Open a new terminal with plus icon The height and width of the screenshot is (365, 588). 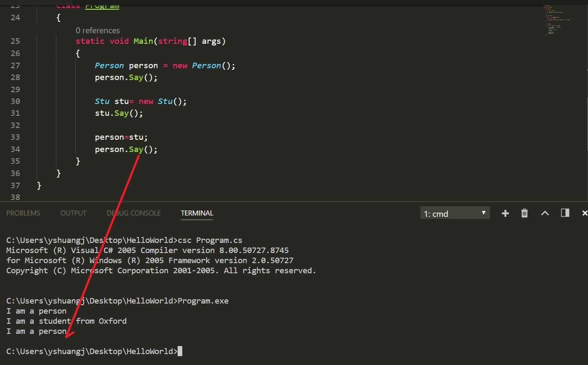pyautogui.click(x=506, y=213)
